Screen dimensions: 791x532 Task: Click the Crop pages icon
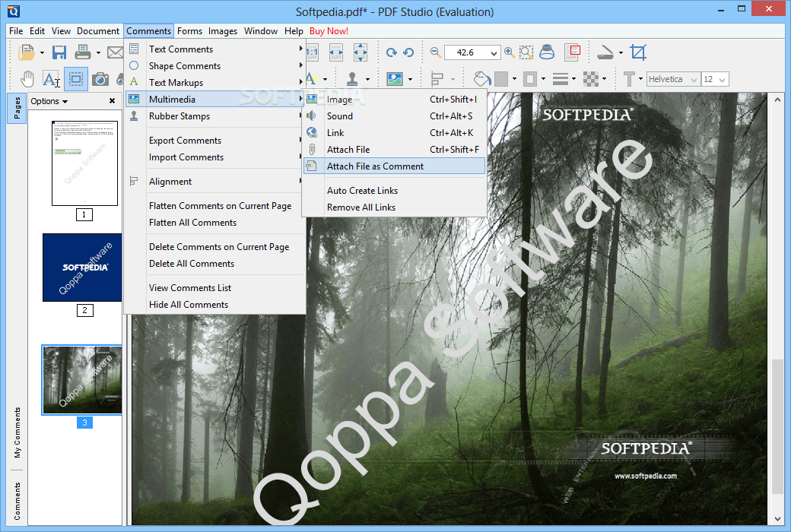coord(638,52)
